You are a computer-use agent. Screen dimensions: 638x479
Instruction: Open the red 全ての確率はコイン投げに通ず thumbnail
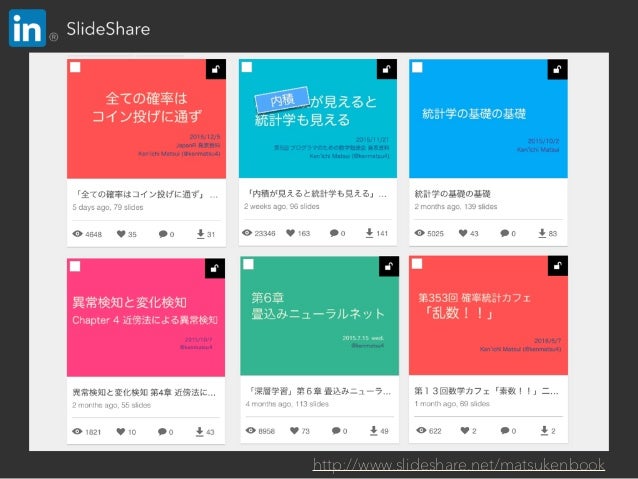pos(146,119)
